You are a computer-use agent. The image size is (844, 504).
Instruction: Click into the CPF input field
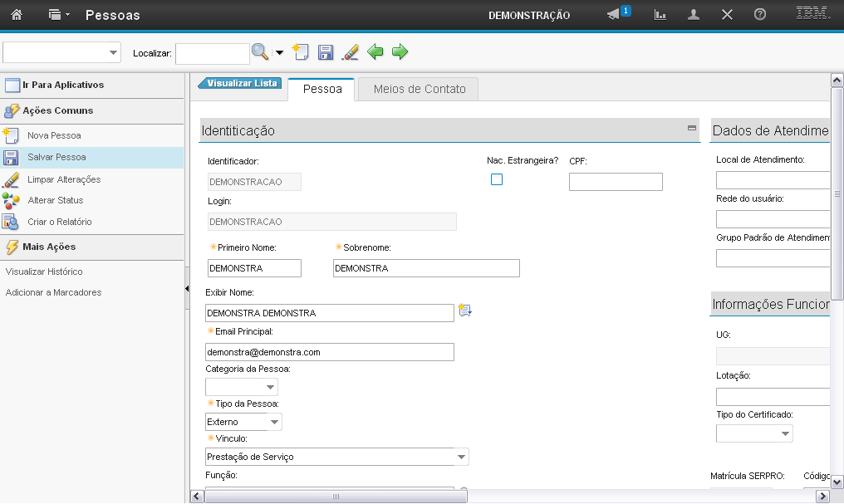pos(616,182)
